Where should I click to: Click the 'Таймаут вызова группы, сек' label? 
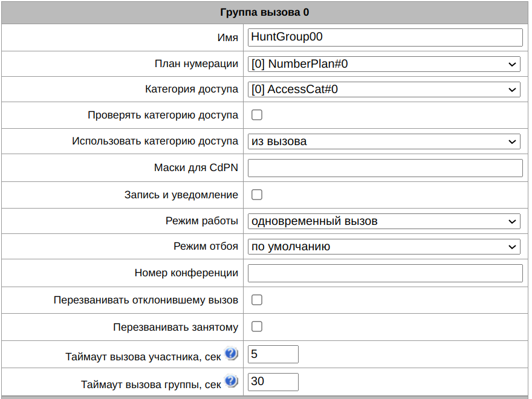click(151, 384)
